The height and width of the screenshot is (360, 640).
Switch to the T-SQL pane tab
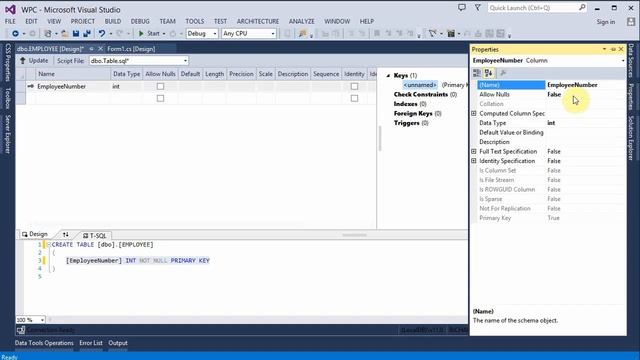point(95,236)
